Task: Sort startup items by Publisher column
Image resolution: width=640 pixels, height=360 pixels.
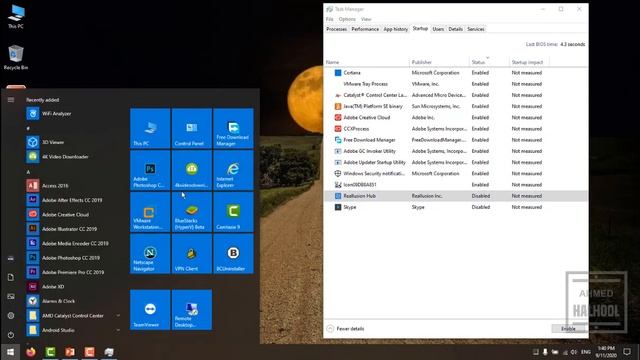Action: [440, 62]
